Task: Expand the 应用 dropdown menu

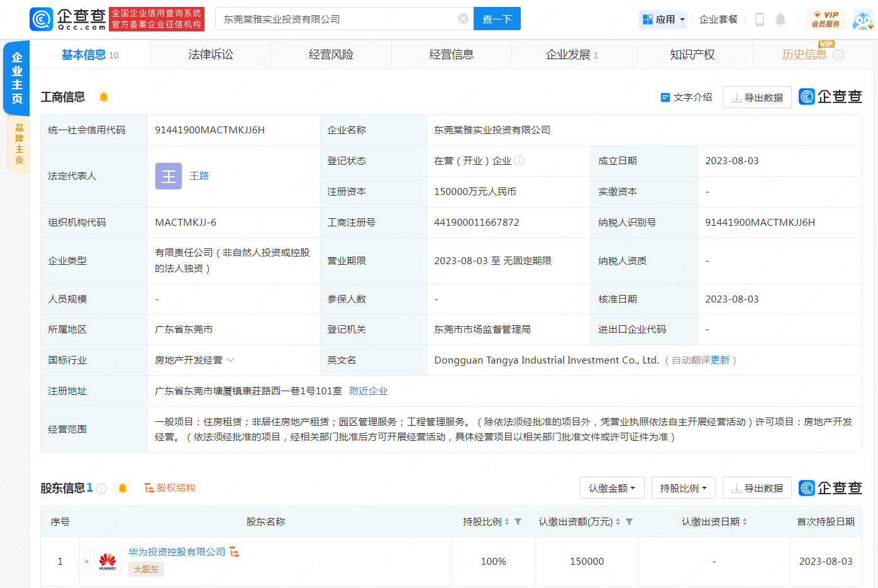Action: click(x=664, y=19)
